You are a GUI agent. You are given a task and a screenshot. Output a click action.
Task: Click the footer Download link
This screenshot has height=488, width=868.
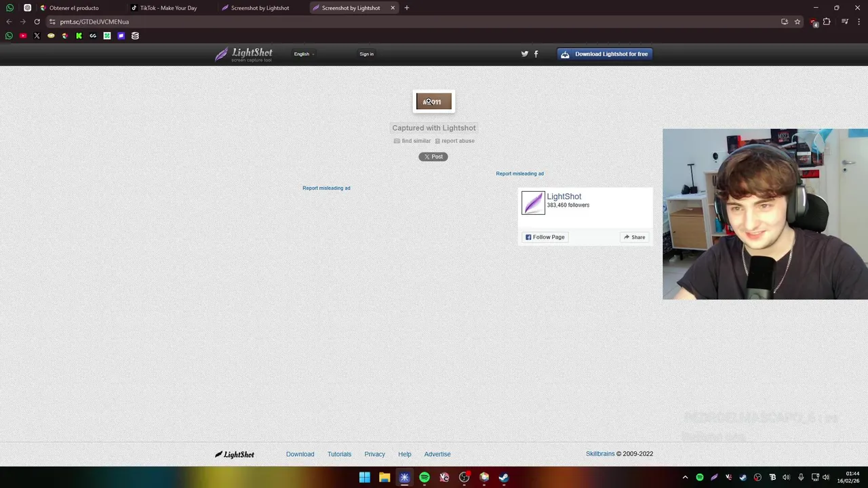tap(300, 454)
